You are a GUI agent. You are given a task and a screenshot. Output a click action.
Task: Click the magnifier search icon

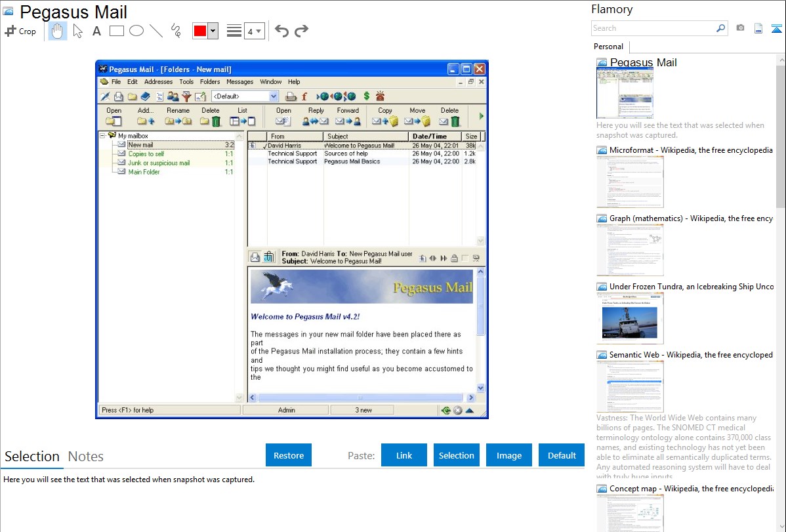coord(721,28)
